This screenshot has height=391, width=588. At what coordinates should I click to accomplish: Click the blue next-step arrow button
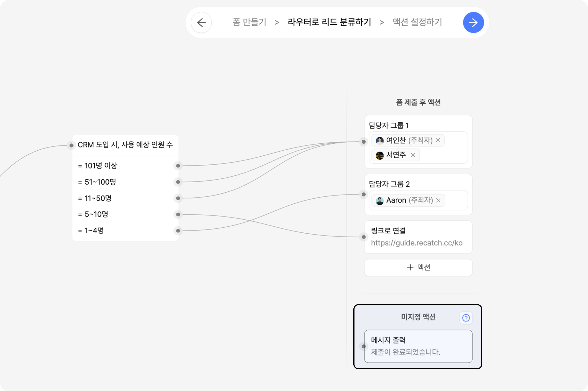[473, 22]
